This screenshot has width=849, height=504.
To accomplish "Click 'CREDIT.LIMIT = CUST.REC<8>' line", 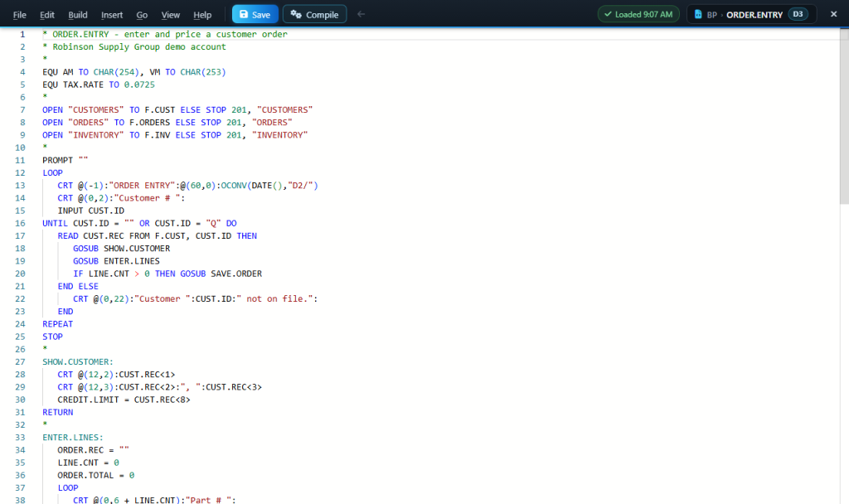I will click(x=124, y=400).
